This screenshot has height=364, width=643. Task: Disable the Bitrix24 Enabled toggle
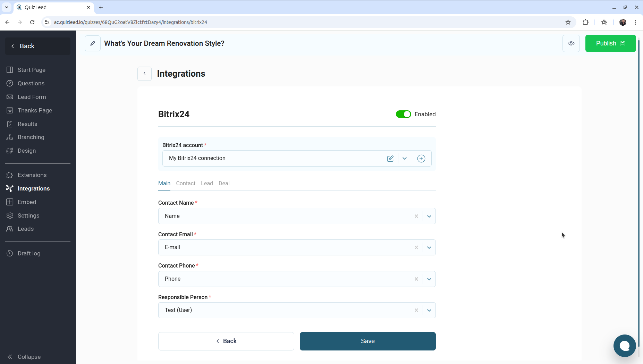(403, 114)
